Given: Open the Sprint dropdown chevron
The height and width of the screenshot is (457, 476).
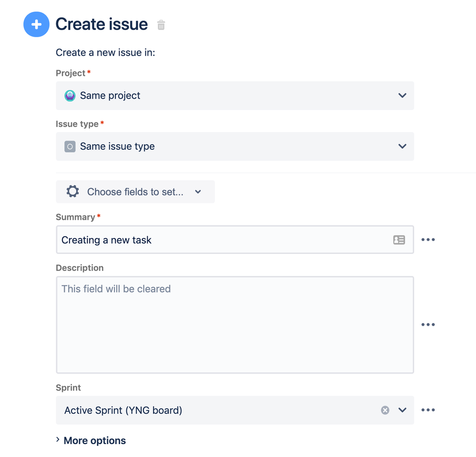Looking at the screenshot, I should tap(402, 410).
